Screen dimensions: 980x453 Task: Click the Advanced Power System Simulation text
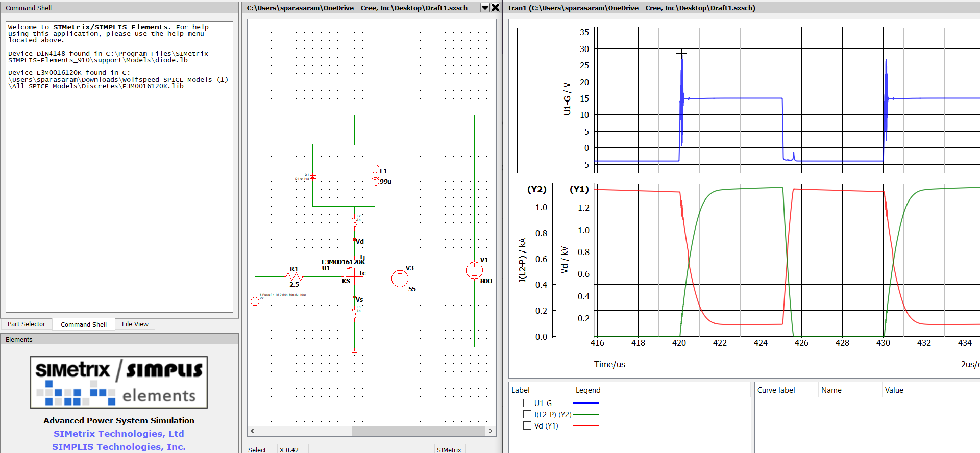pyautogui.click(x=119, y=421)
